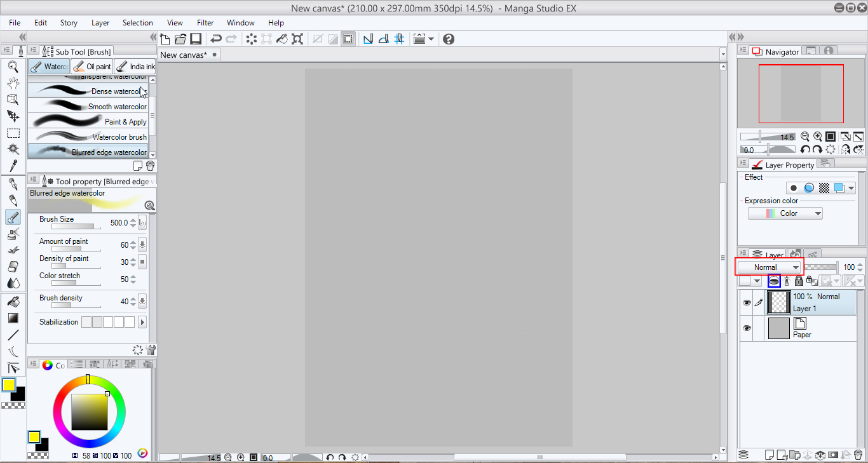Click the Fill bucket icon in command bar
The width and height of the screenshot is (868, 463).
(x=282, y=39)
